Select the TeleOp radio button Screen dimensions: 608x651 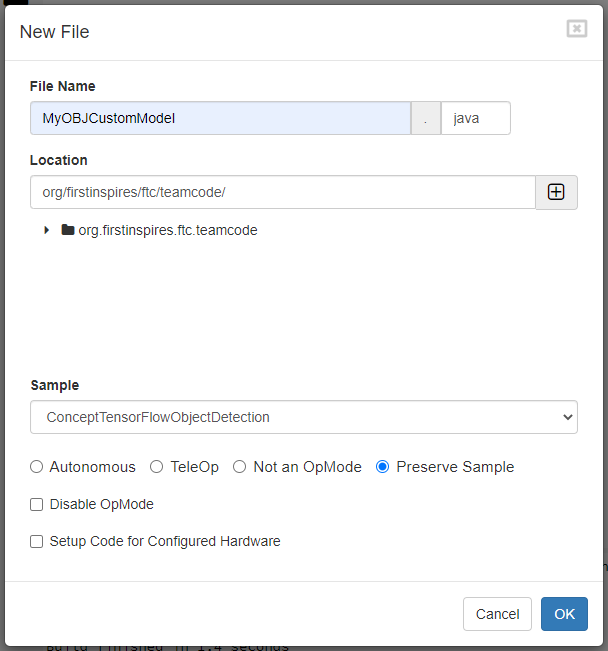(x=156, y=467)
